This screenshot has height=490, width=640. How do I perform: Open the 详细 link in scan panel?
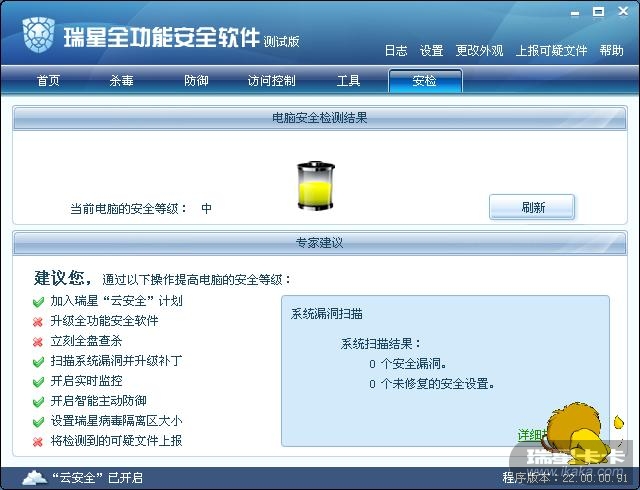[530, 435]
